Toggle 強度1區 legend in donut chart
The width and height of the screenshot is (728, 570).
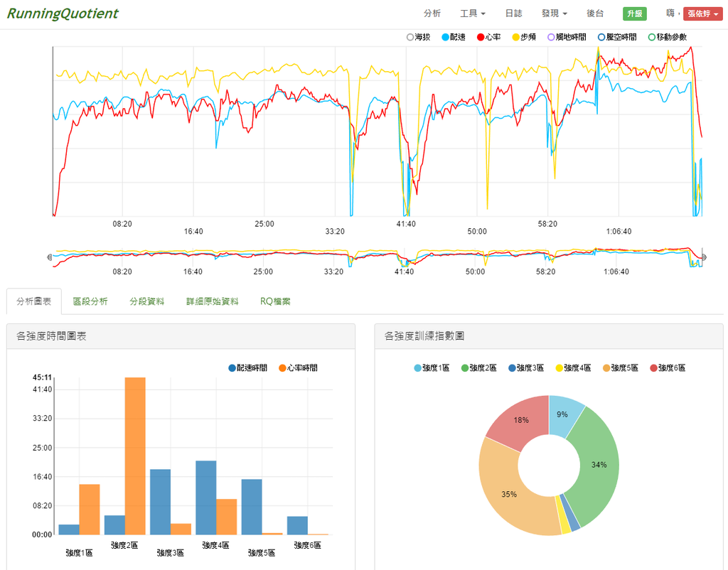(x=432, y=368)
